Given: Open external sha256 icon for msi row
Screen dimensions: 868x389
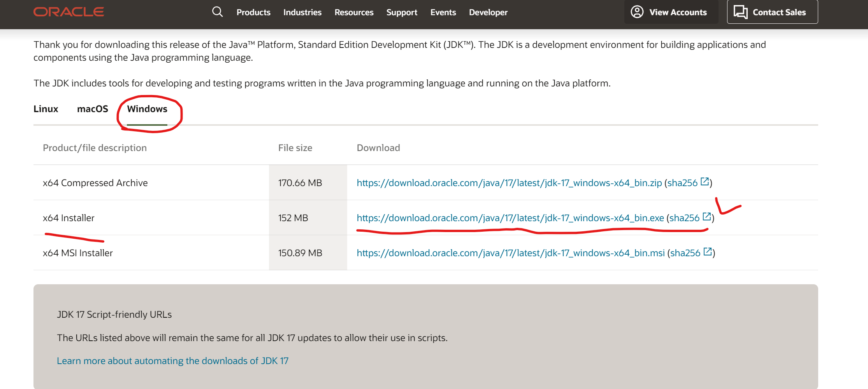Looking at the screenshot, I should [708, 252].
